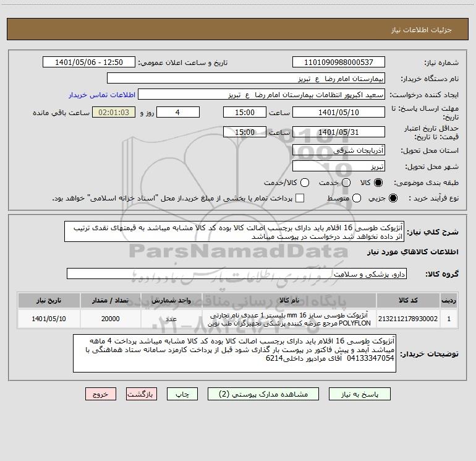This screenshot has width=476, height=461.
Task: Select the متوسط purchase type radio
Action: 357,198
